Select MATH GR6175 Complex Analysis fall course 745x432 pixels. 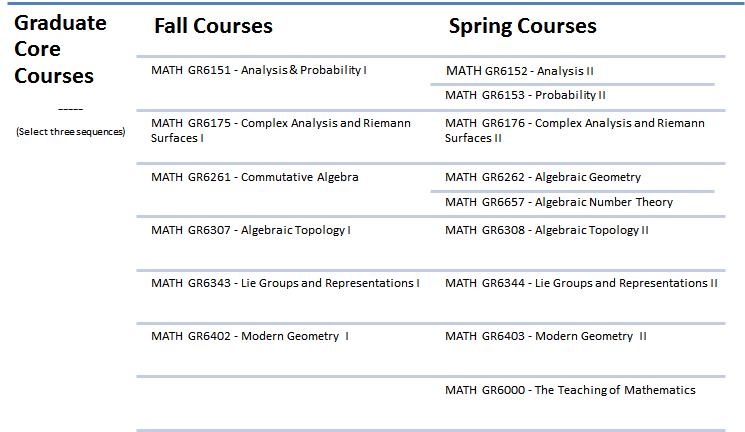[281, 130]
